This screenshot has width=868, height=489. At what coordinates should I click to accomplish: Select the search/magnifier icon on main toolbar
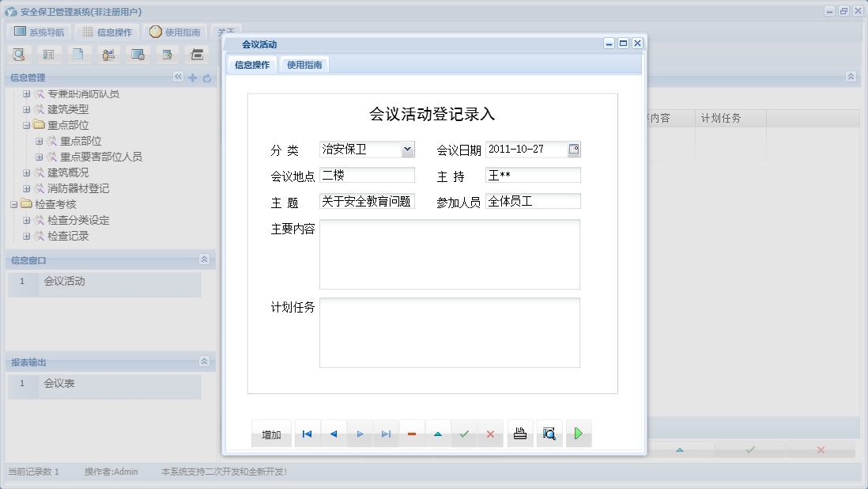click(x=18, y=54)
